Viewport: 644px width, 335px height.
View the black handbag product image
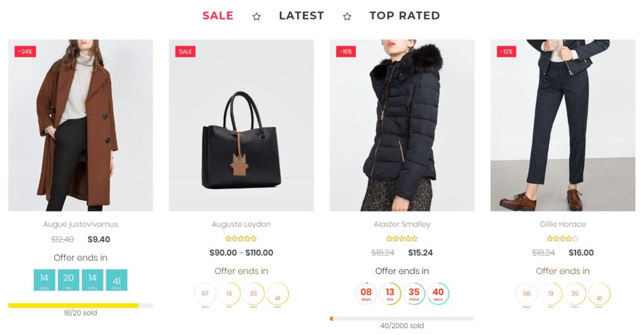241,125
